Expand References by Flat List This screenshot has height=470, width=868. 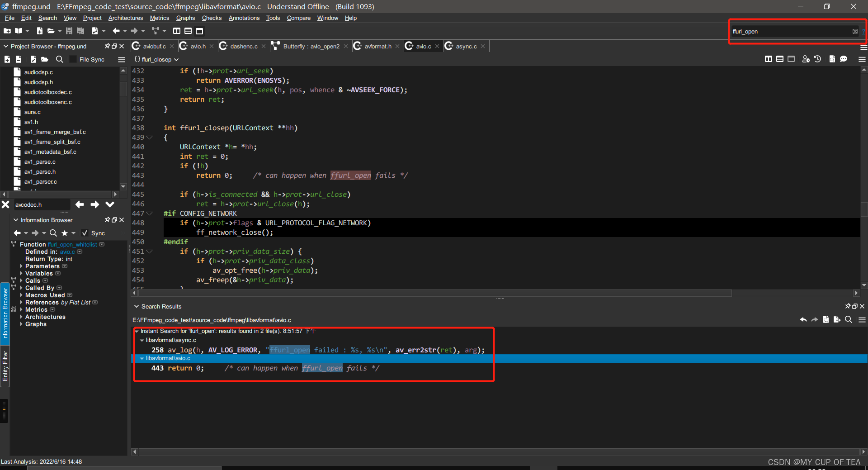click(x=21, y=302)
